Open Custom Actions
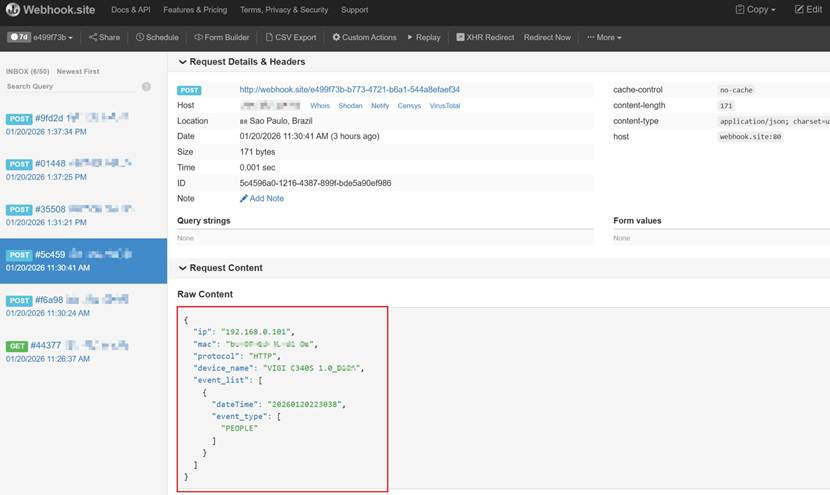This screenshot has height=495, width=830. point(364,38)
